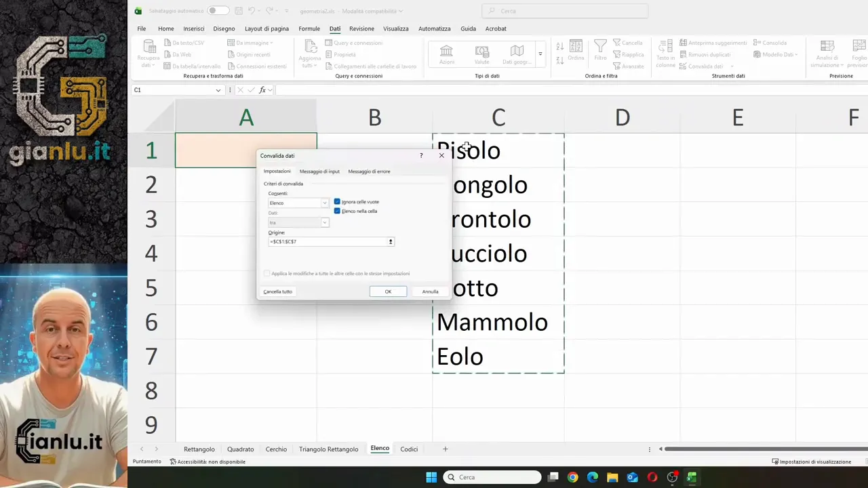Switch to the Revisione ribbon tab
The image size is (868, 488).
pos(361,28)
